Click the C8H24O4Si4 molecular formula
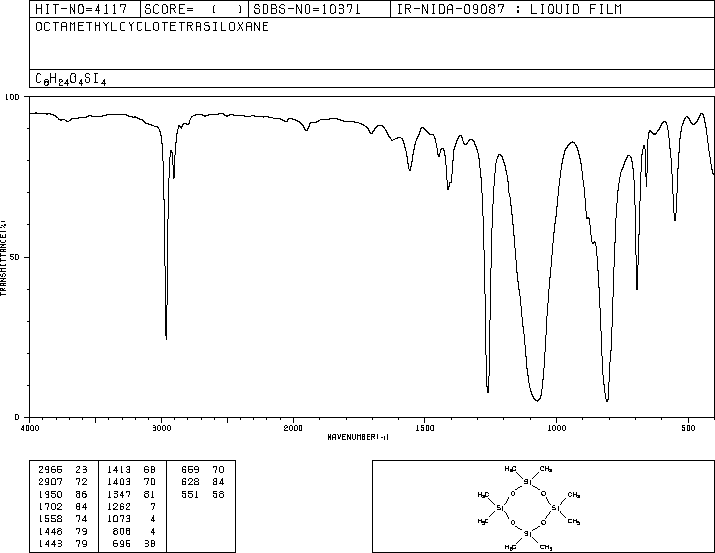The image size is (715, 553). pos(71,79)
